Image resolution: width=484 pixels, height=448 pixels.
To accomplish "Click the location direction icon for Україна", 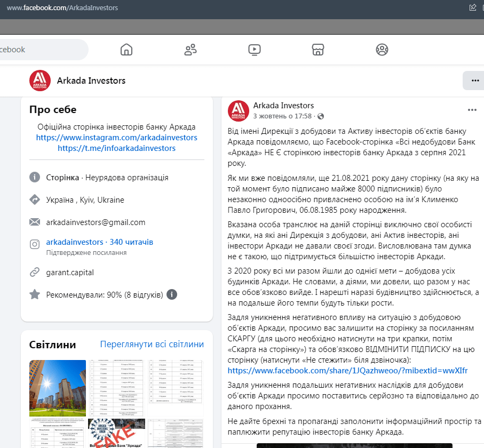I will tap(35, 199).
